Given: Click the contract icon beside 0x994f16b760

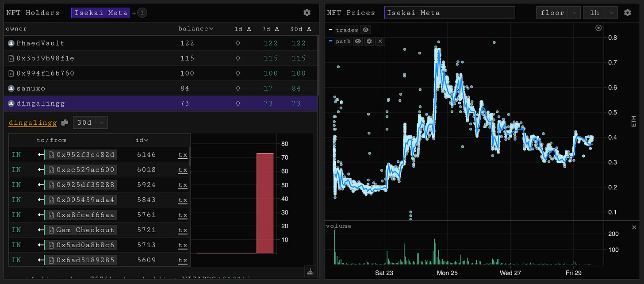Looking at the screenshot, I should (x=11, y=73).
